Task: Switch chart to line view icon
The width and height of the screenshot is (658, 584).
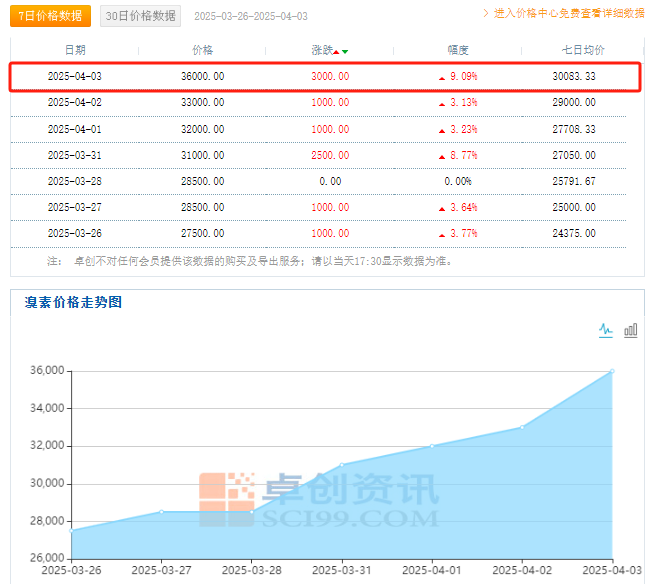Action: [x=605, y=330]
